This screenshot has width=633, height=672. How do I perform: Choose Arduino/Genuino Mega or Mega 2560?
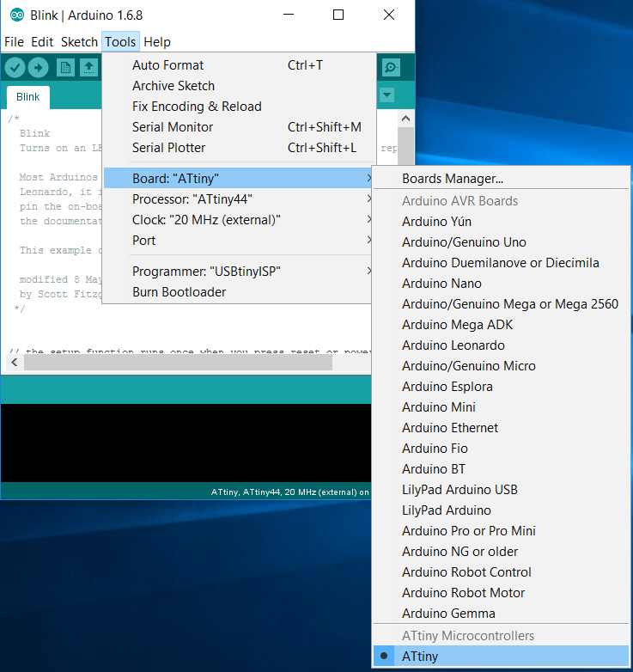pyautogui.click(x=501, y=304)
